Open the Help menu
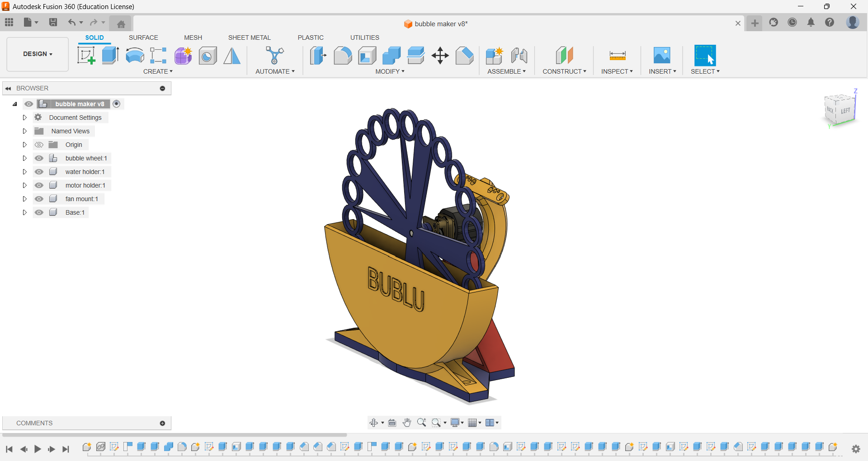Screen dimensions: 868x461 point(830,22)
